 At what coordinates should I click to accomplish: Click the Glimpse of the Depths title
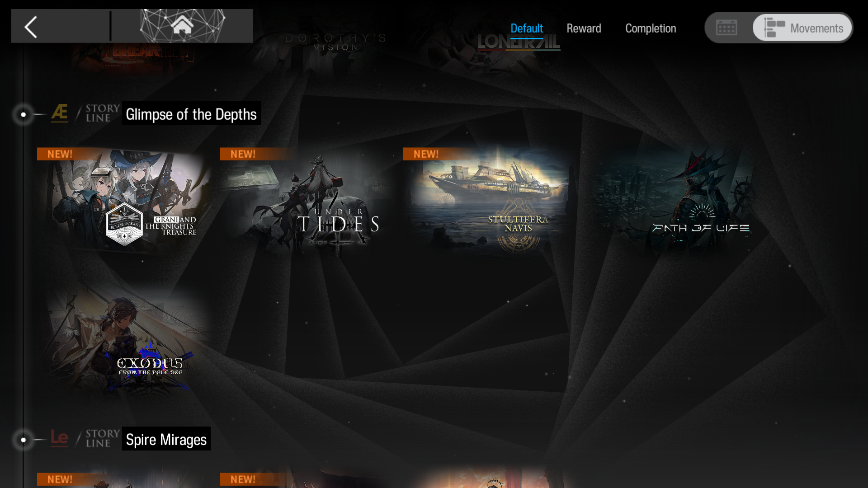point(191,114)
